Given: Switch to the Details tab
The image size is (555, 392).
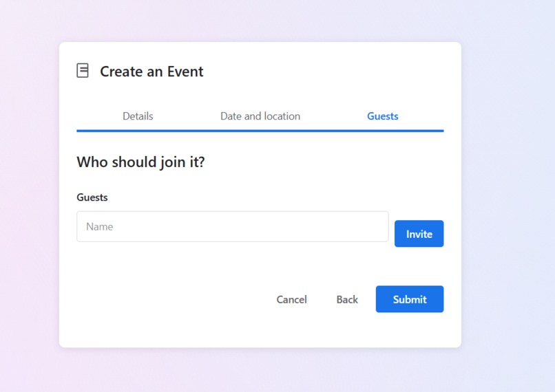Looking at the screenshot, I should [x=138, y=116].
